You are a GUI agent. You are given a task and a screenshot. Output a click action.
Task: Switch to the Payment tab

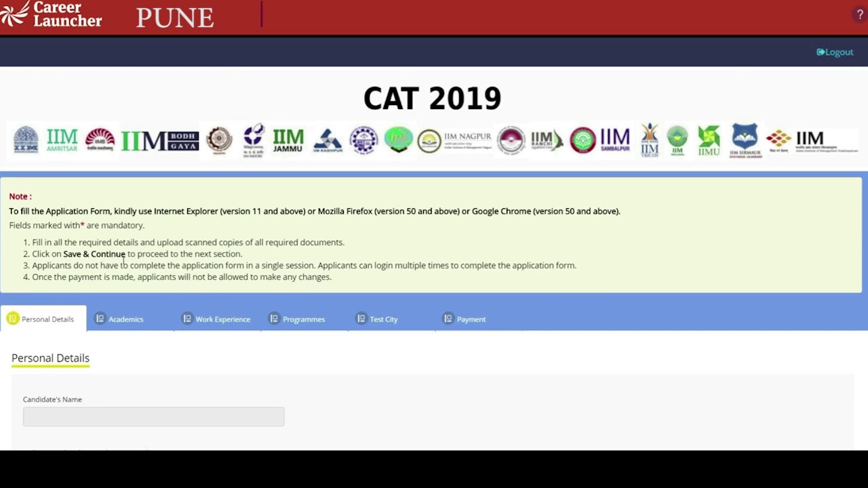tap(465, 319)
